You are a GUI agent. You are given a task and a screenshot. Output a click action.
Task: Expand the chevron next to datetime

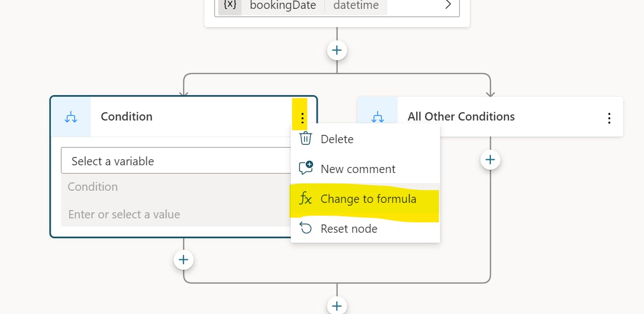(x=448, y=5)
